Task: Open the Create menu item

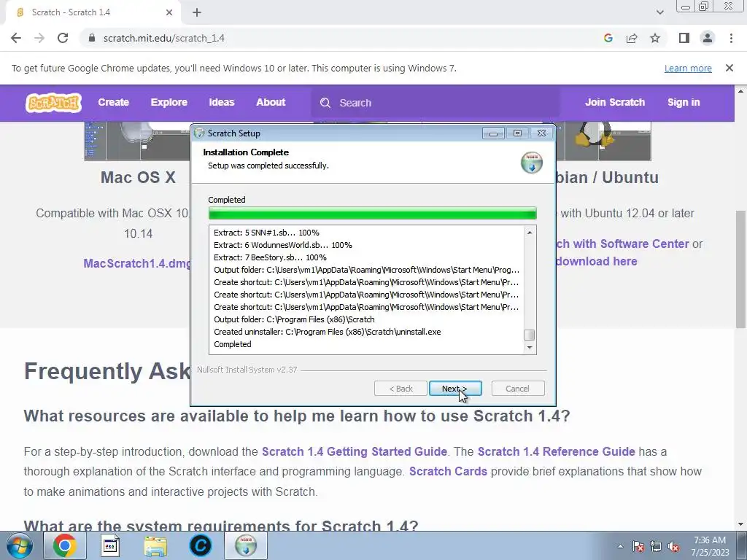Action: click(113, 102)
